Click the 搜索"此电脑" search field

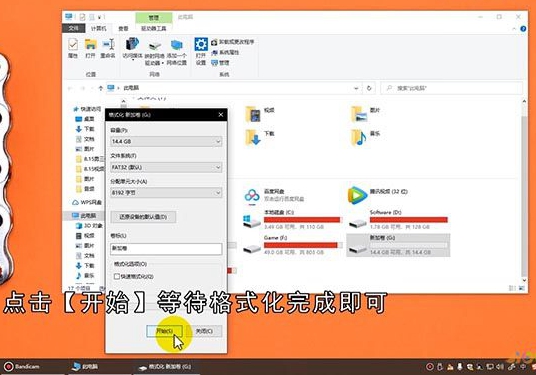[452, 88]
